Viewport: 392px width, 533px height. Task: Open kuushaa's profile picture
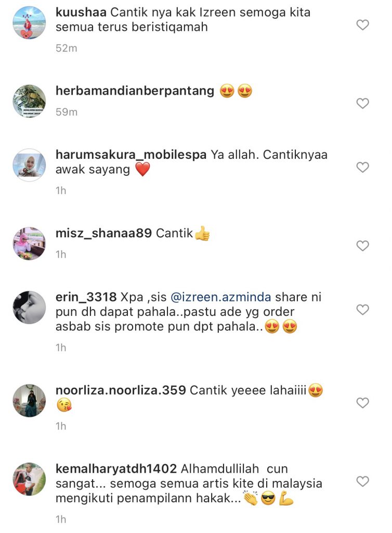tap(29, 23)
